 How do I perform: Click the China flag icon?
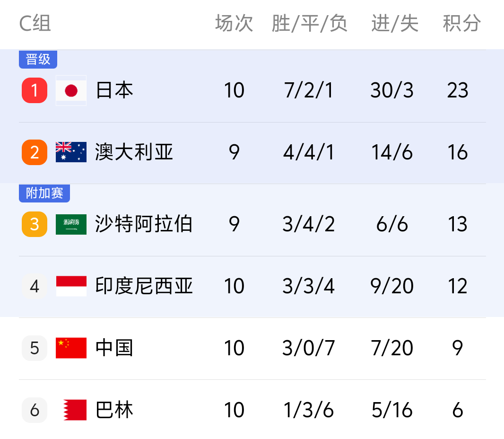click(x=71, y=348)
